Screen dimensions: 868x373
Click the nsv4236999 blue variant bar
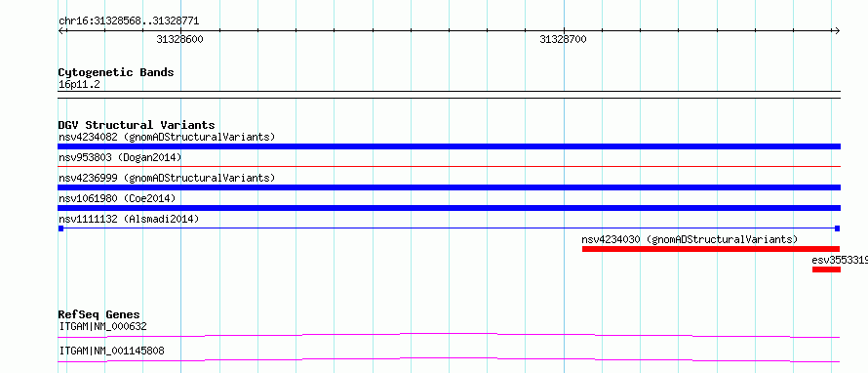449,187
